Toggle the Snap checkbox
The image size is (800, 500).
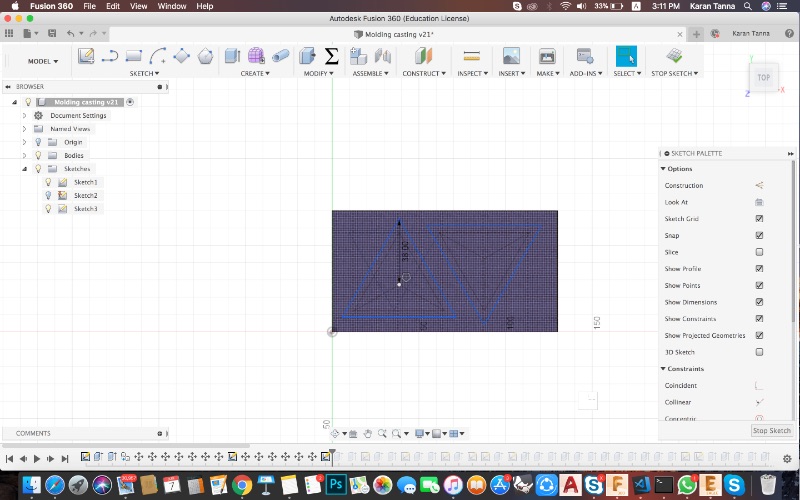point(759,235)
